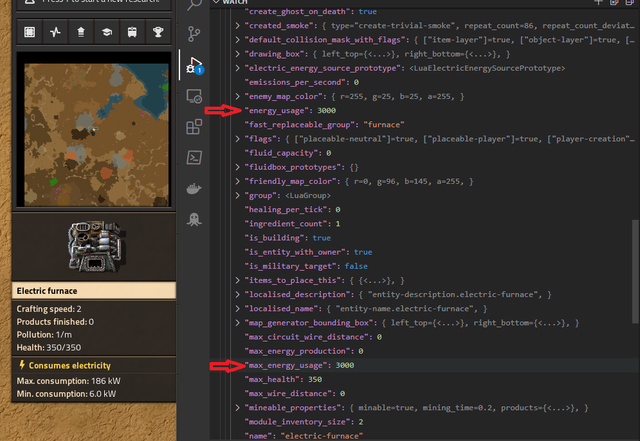The height and width of the screenshot is (441, 640).
Task: Expand the "localised_name" entry
Action: (x=238, y=309)
